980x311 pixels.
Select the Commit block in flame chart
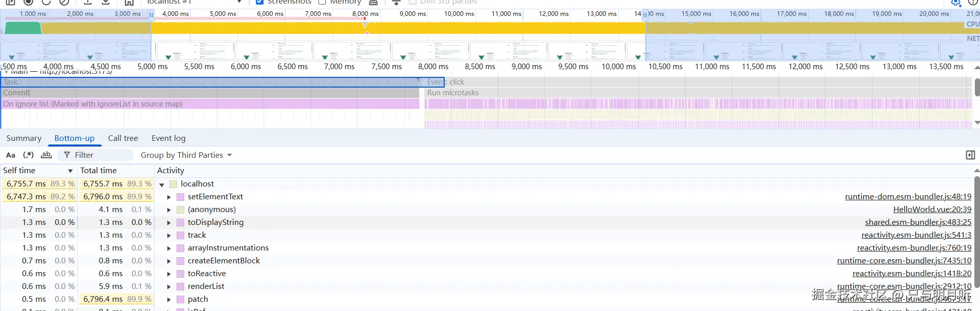[210, 93]
